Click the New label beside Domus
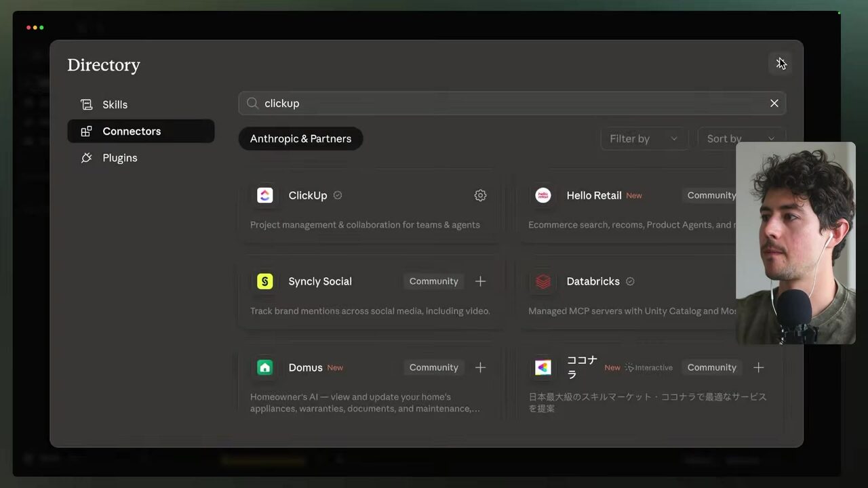This screenshot has width=868, height=488. (x=335, y=367)
